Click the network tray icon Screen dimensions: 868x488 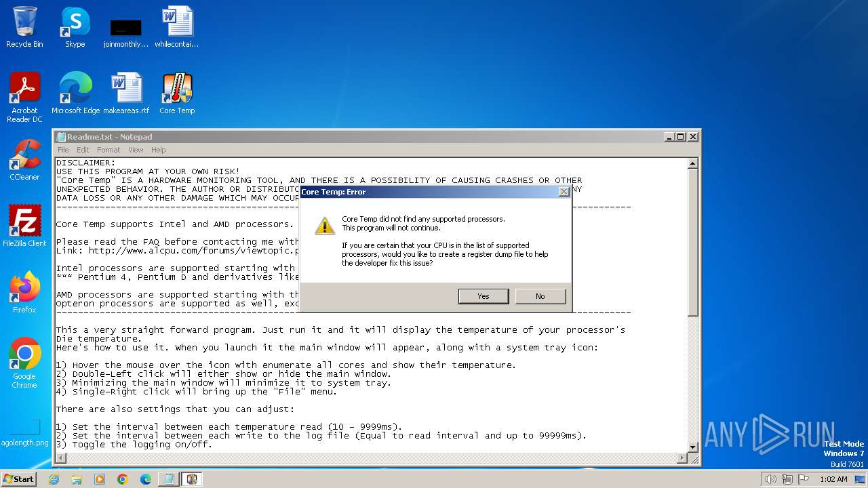tap(787, 479)
